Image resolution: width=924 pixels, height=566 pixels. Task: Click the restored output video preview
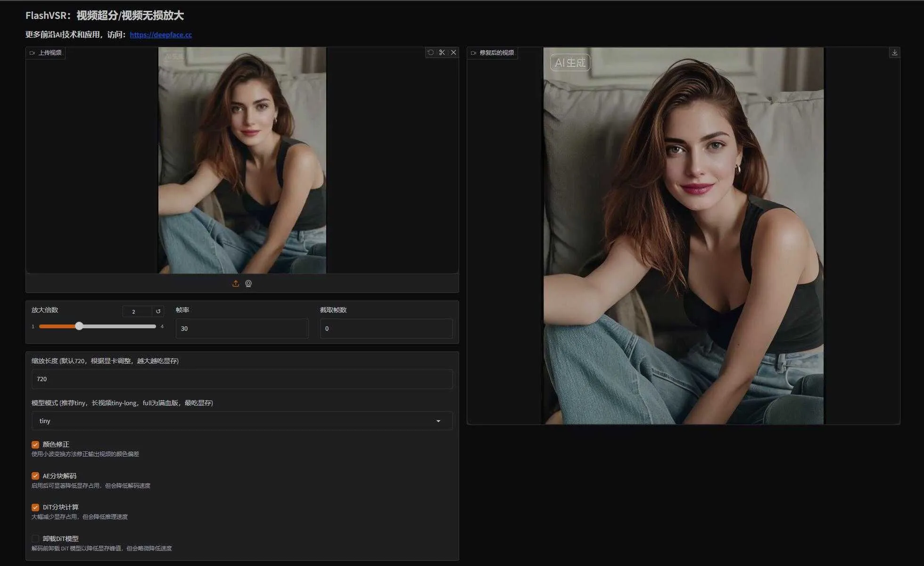tap(683, 236)
